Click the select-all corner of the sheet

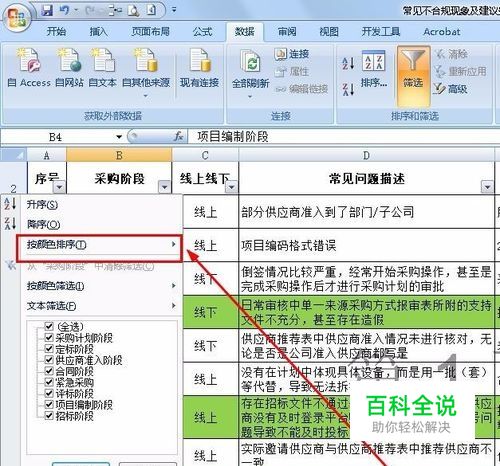13,155
